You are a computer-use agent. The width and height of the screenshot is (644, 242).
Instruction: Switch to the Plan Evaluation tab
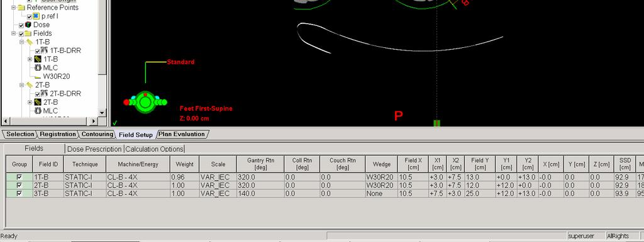(x=182, y=134)
